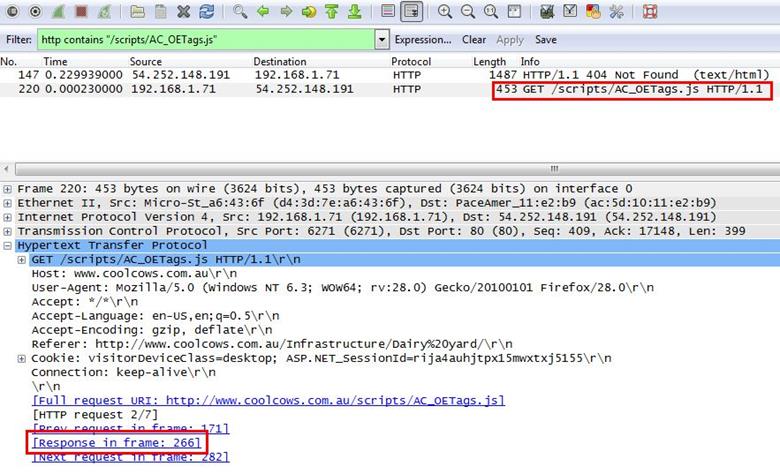Click Clear to reset the filter
Viewport: 780px width, 474px height.
[474, 40]
